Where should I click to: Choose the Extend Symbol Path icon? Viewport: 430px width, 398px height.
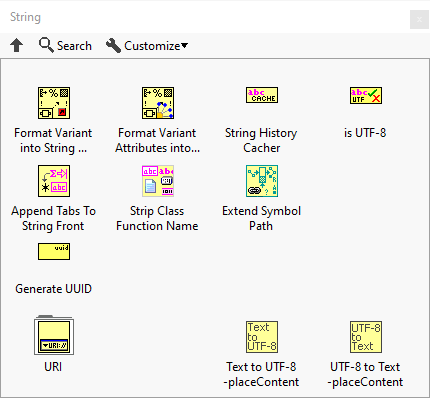pos(262,181)
